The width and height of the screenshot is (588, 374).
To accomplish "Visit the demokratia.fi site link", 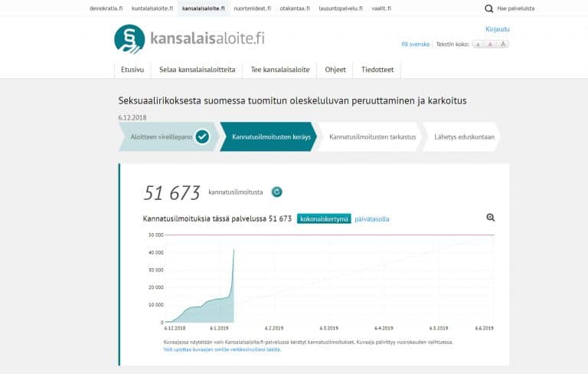I will [x=106, y=8].
